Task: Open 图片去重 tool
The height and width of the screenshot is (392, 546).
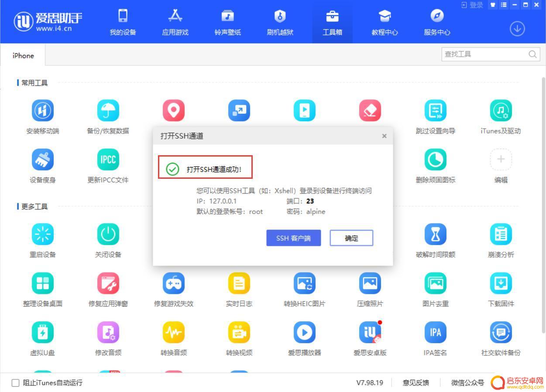Action: 436,283
